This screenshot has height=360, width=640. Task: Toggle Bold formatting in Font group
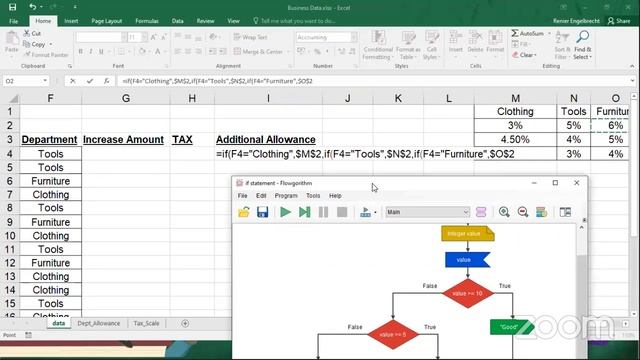80,51
